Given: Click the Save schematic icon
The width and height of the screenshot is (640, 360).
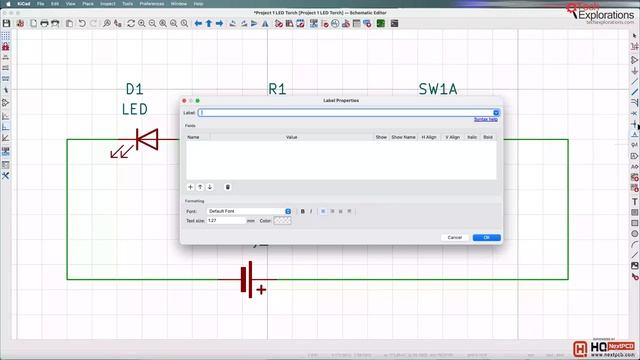Looking at the screenshot, I should pos(7,24).
